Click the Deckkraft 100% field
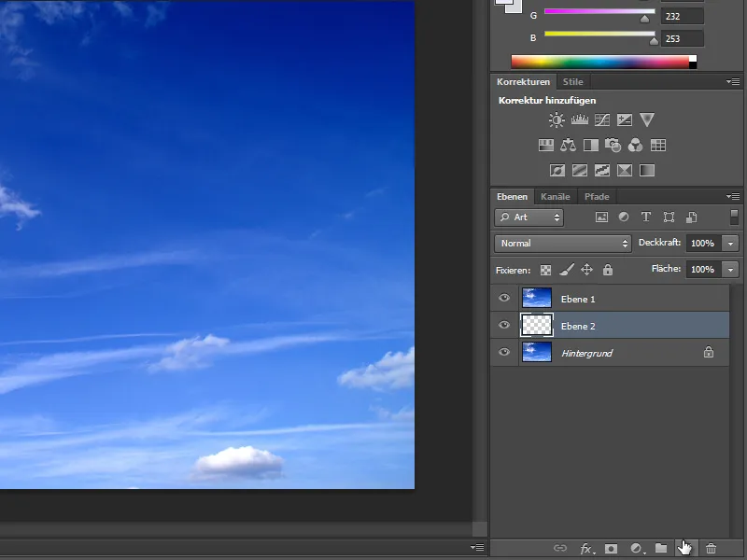The image size is (747, 560). click(704, 244)
